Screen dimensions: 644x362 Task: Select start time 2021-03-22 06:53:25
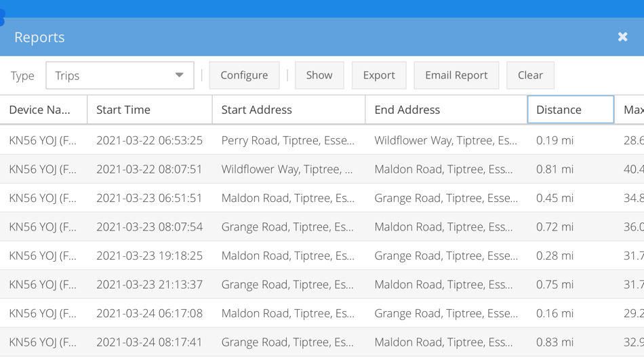150,140
